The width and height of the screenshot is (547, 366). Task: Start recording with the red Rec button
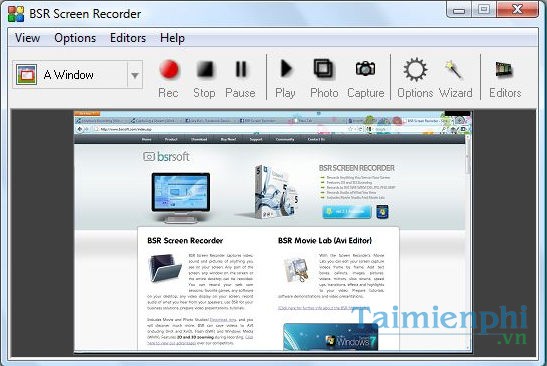pos(169,79)
